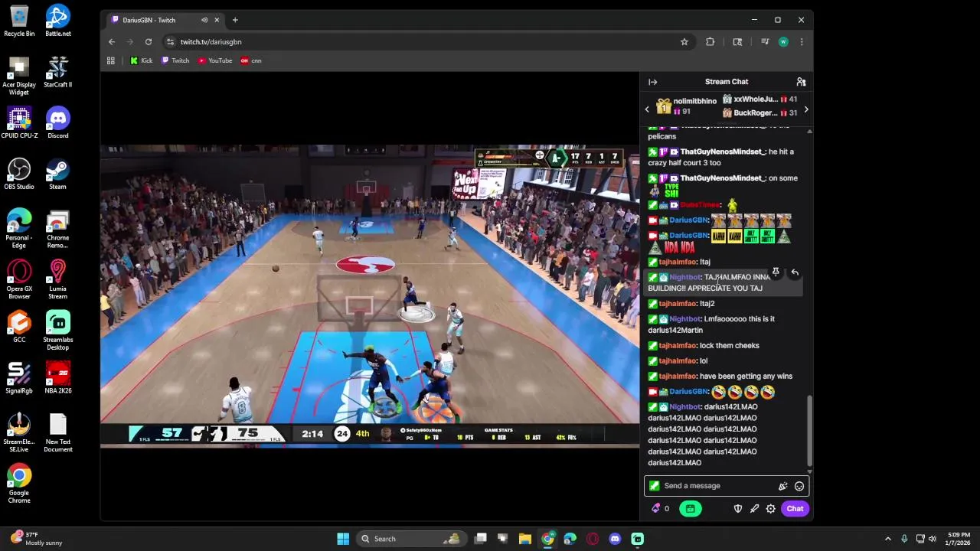The image size is (980, 551).
Task: Go to next gift leaderboard entry
Action: point(806,109)
